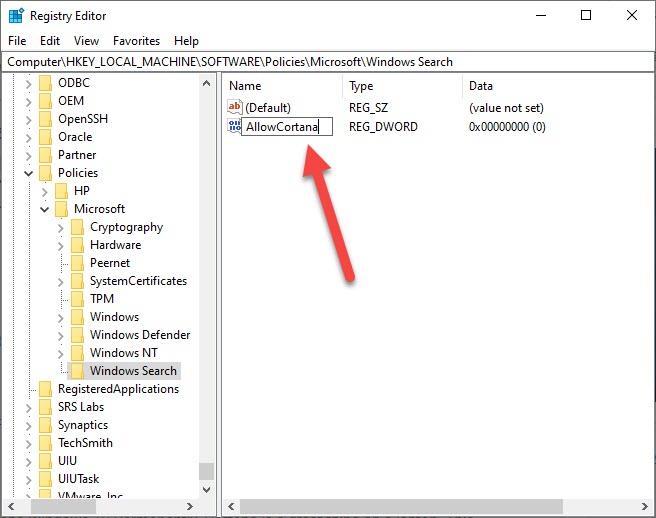Click the tree pane vertical scrollbar thumb

point(207,472)
